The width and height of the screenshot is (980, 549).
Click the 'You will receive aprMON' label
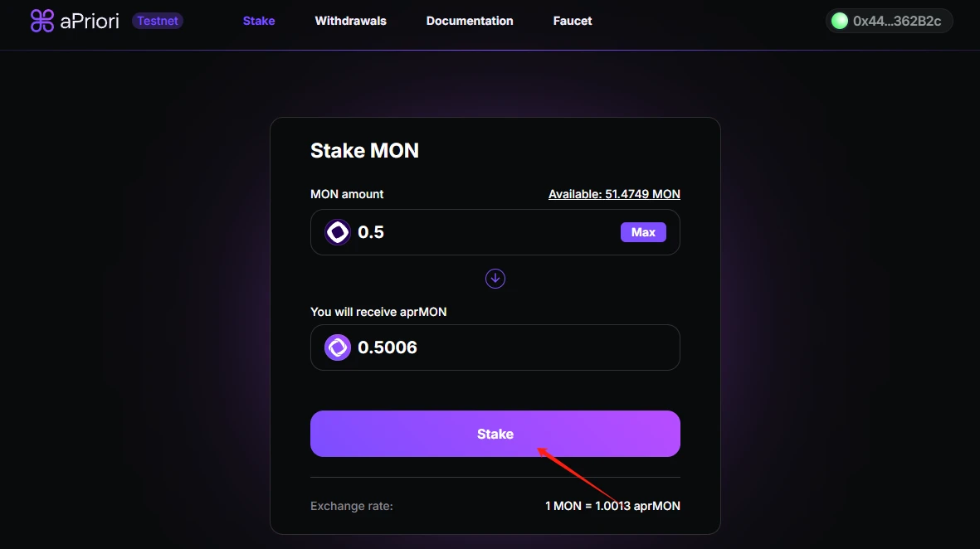pos(378,312)
